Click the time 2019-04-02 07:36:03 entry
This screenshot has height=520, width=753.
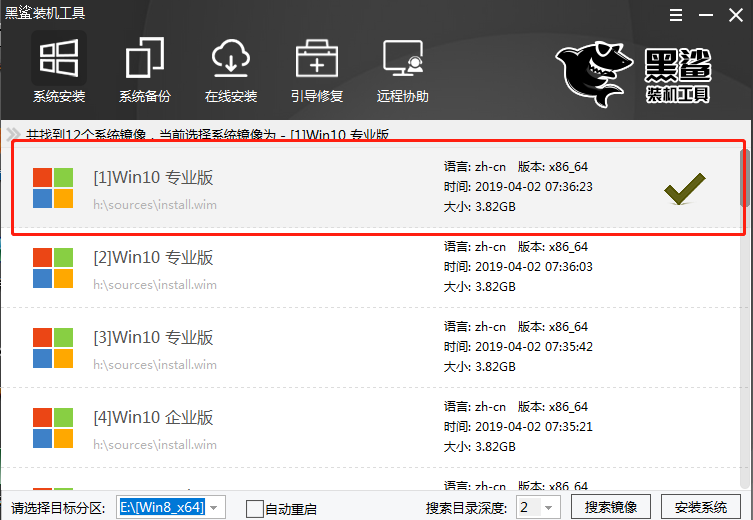pyautogui.click(x=518, y=266)
